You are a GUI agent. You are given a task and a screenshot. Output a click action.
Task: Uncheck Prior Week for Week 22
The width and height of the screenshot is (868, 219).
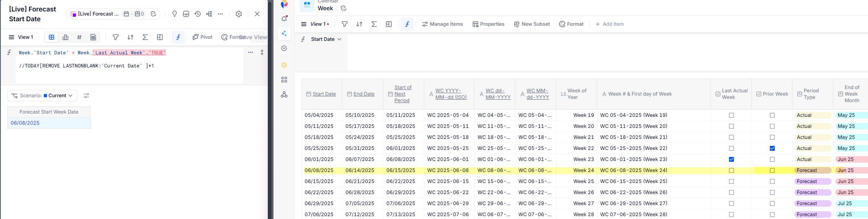(x=772, y=148)
